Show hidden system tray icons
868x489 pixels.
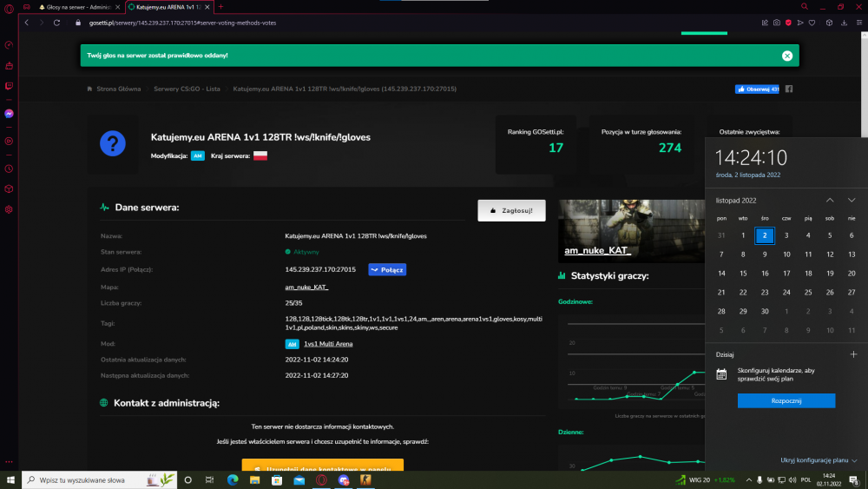(748, 480)
